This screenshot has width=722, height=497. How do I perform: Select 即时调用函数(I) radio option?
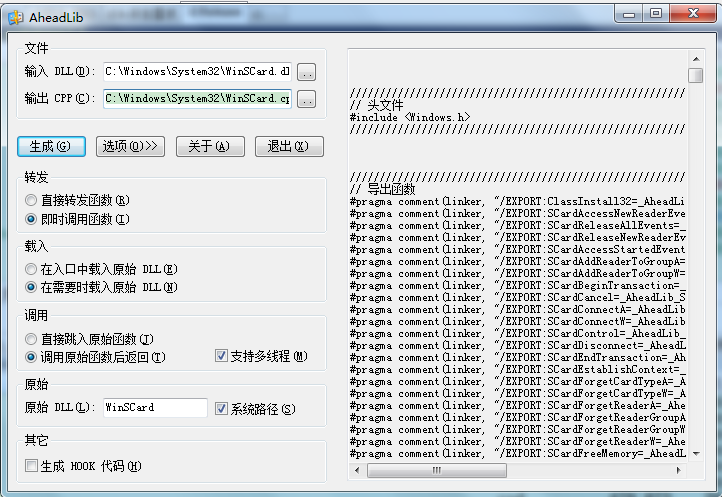77,219
